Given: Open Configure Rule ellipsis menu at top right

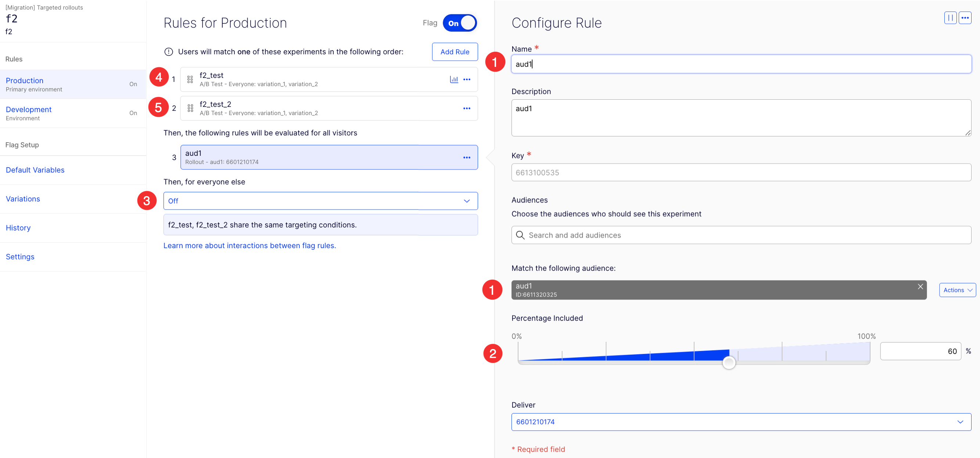Looking at the screenshot, I should pos(965,18).
